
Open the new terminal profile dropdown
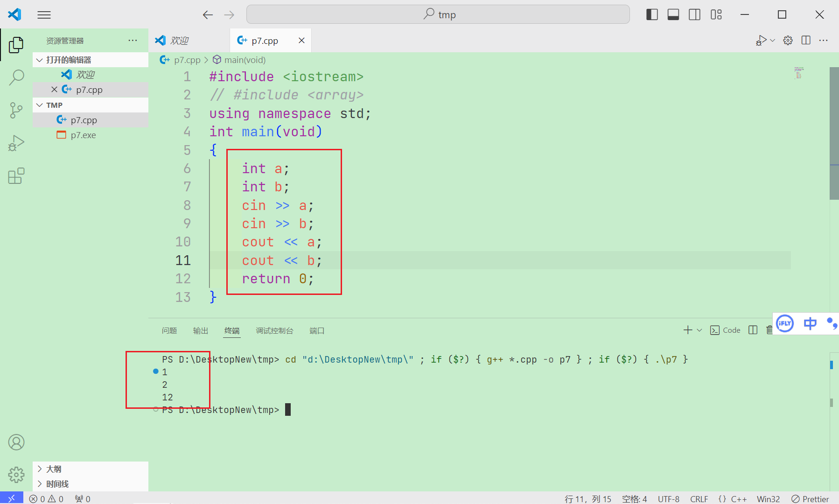tap(699, 330)
